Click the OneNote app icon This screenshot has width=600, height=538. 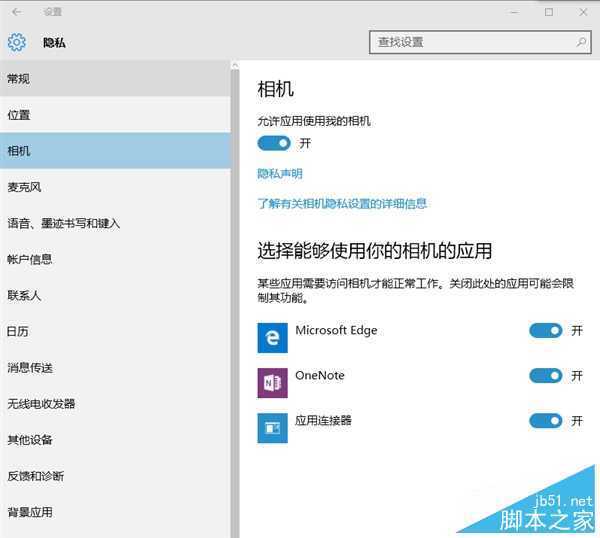pyautogui.click(x=272, y=383)
